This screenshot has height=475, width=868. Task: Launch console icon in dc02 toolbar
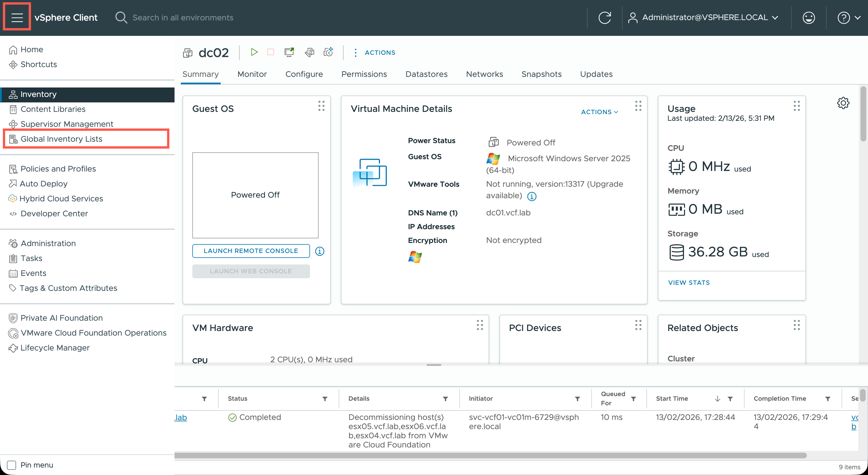click(x=289, y=52)
